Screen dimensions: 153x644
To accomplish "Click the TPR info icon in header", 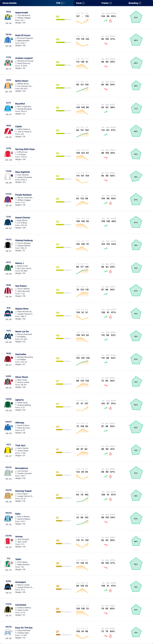I will click(x=62, y=3).
